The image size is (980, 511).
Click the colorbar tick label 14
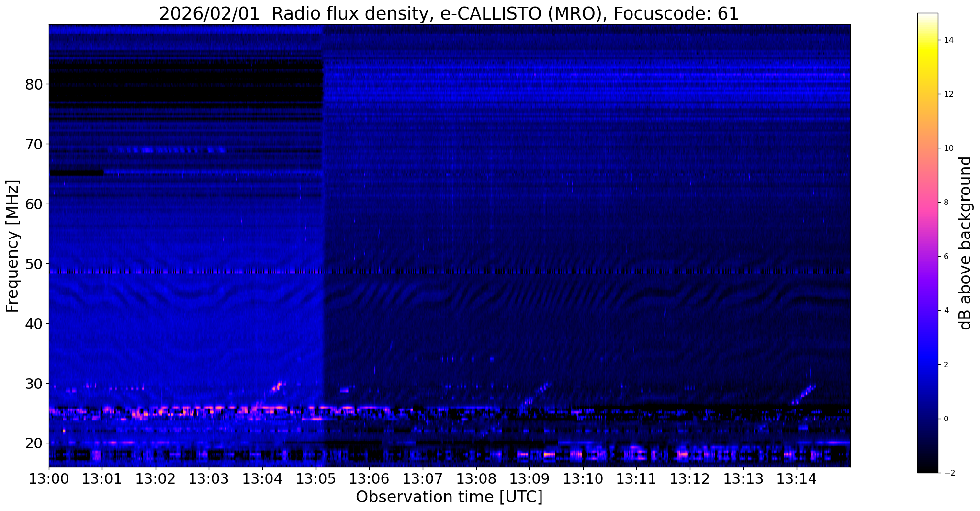(948, 40)
